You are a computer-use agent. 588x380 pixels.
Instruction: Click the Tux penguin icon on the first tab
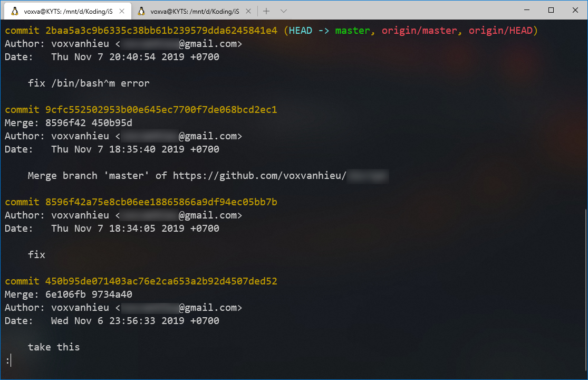pyautogui.click(x=14, y=10)
